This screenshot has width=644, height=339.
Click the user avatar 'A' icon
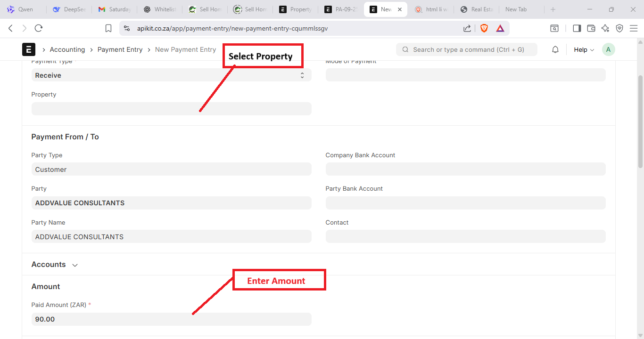coord(609,49)
